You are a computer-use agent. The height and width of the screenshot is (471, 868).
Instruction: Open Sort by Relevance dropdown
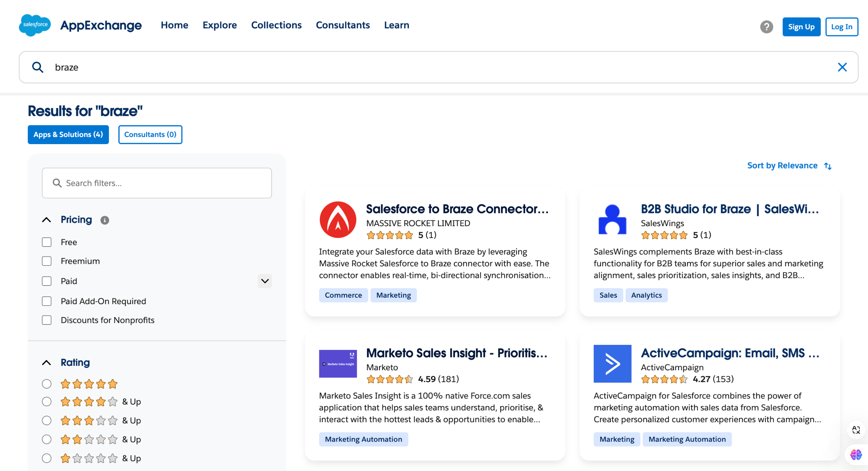[789, 166]
